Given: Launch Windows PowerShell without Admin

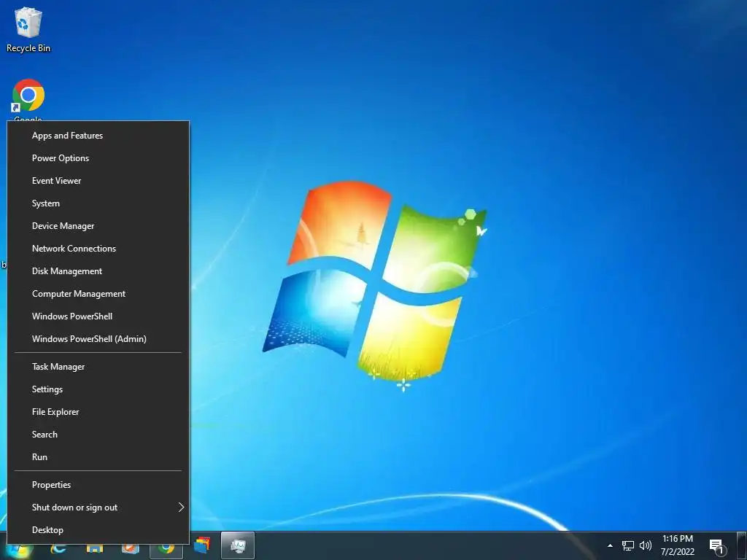Looking at the screenshot, I should [98, 316].
